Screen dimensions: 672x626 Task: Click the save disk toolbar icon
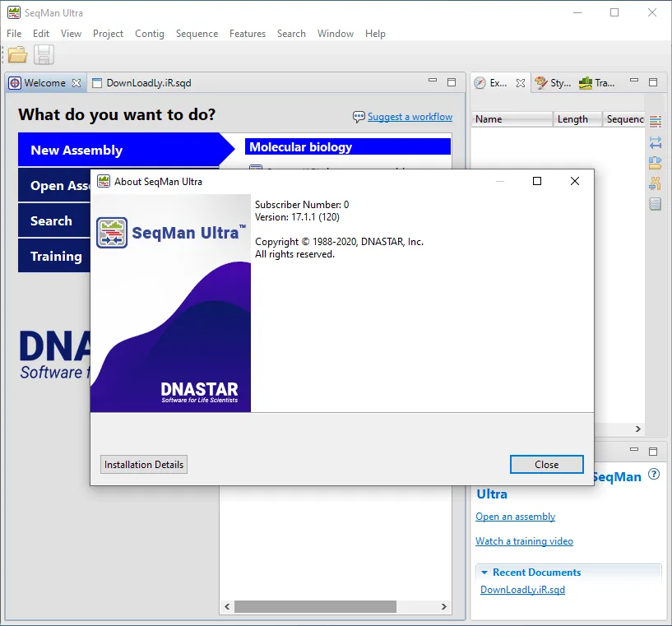(44, 54)
